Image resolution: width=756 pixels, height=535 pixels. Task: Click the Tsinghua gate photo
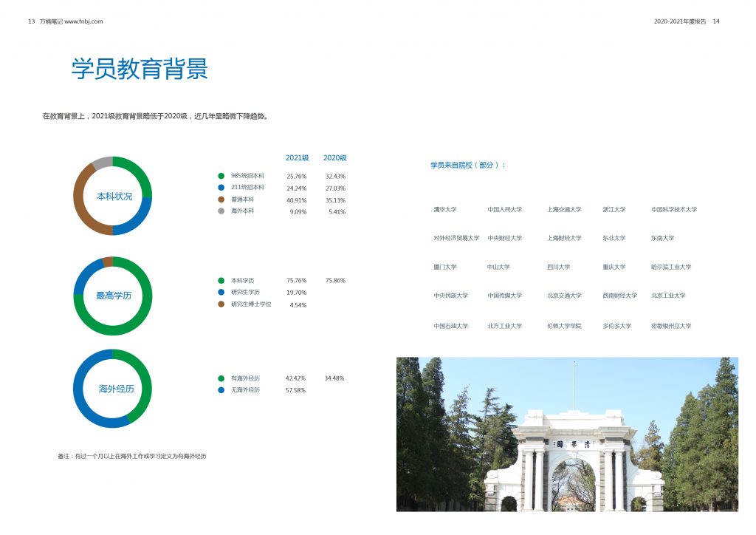(x=567, y=435)
